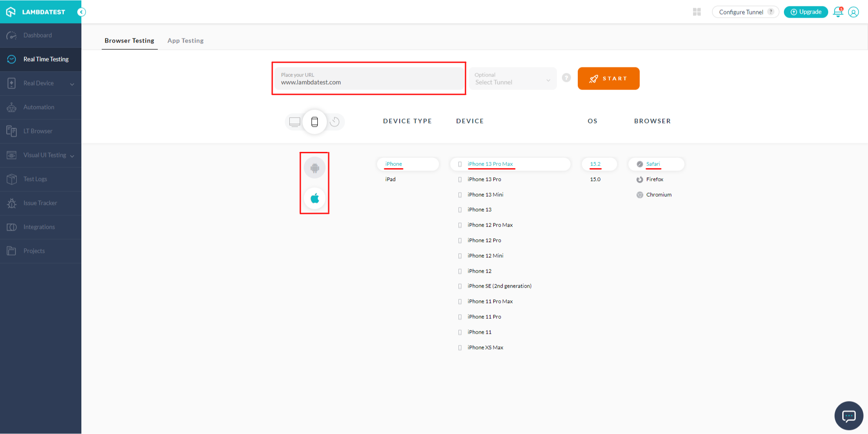Choose Firefox from the browser list
Viewport: 868px width, 434px height.
pyautogui.click(x=654, y=179)
